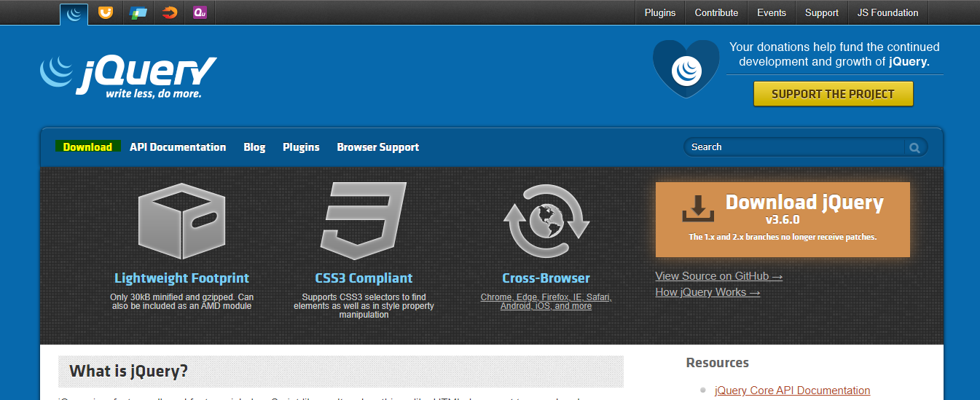Open the QUnit project icon

tap(200, 12)
